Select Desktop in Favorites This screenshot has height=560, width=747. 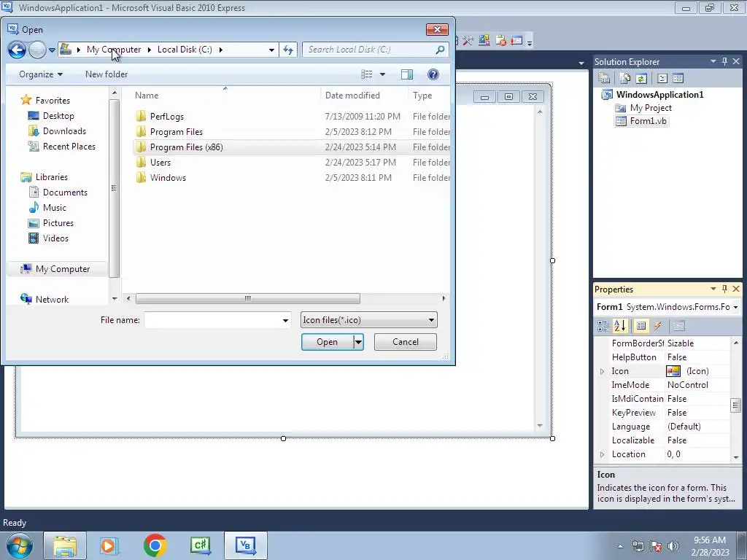pos(58,116)
